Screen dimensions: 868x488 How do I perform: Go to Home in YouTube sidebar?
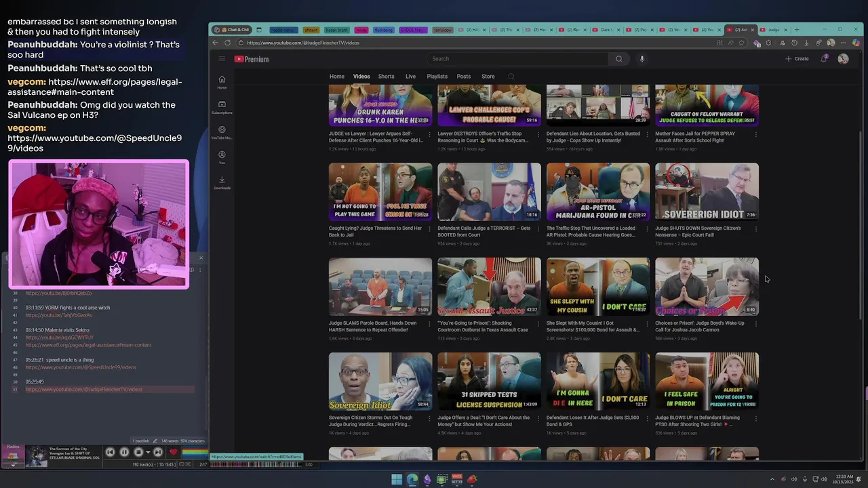point(222,82)
